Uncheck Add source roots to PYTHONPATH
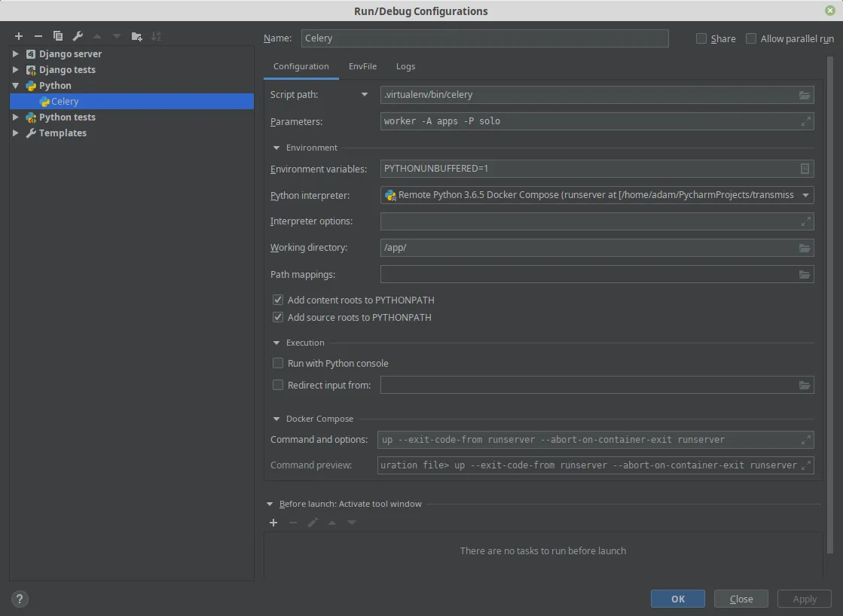This screenshot has width=843, height=616. tap(278, 317)
